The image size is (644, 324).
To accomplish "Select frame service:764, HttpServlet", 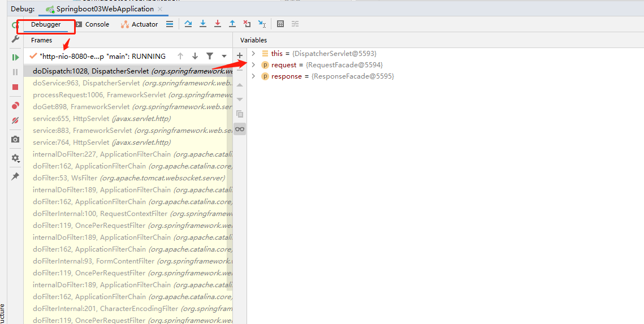I will tap(128, 142).
